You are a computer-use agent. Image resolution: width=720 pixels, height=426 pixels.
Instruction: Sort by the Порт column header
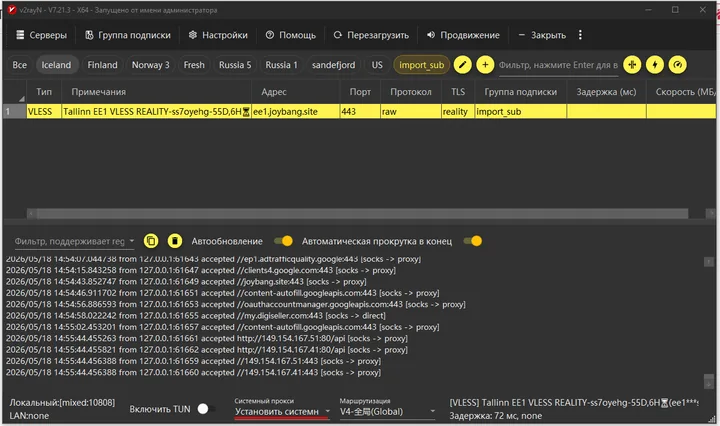360,92
